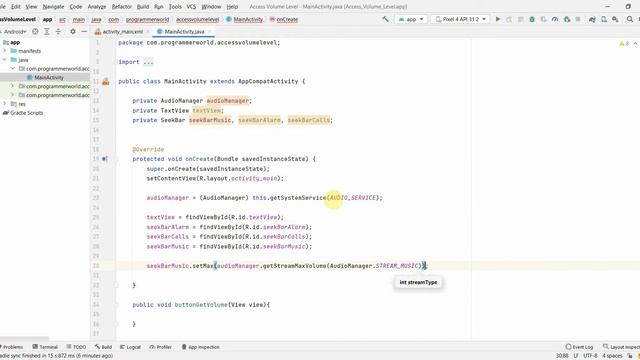This screenshot has width=640, height=360.
Task: Open the TODO tool window
Action: [x=76, y=347]
